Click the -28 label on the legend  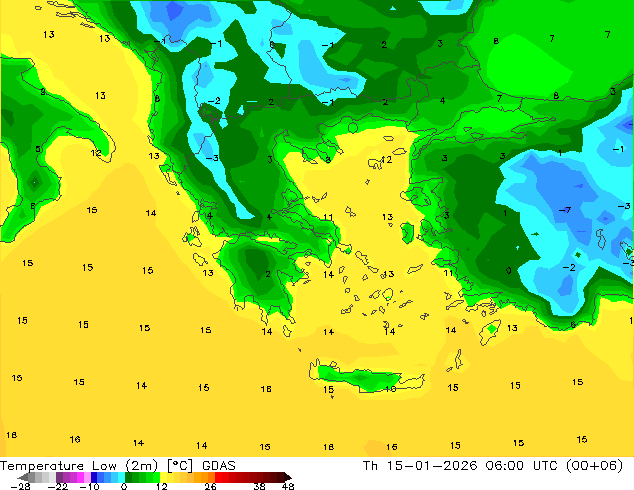(x=20, y=486)
